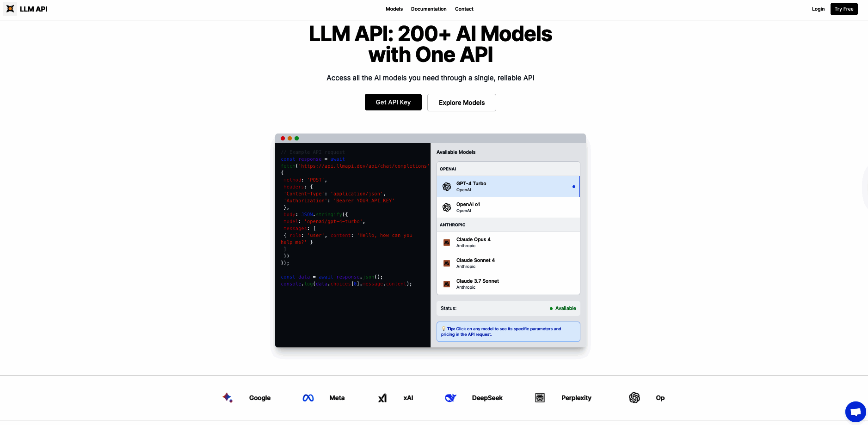
Task: Click the Meta logo icon
Action: point(308,398)
